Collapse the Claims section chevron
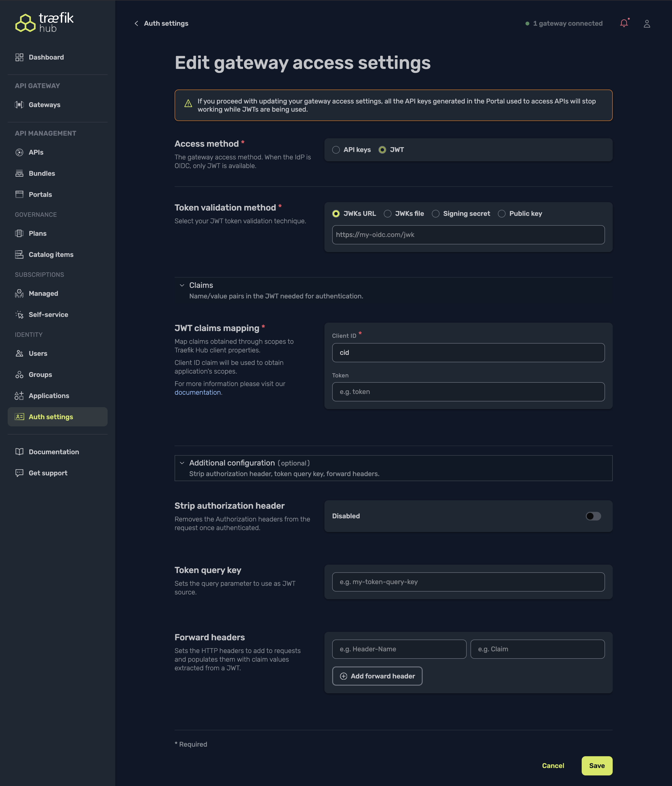 tap(182, 285)
